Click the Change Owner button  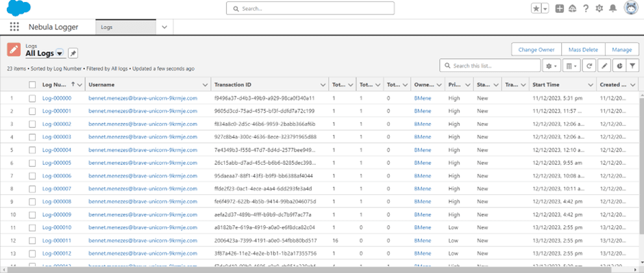pos(536,49)
